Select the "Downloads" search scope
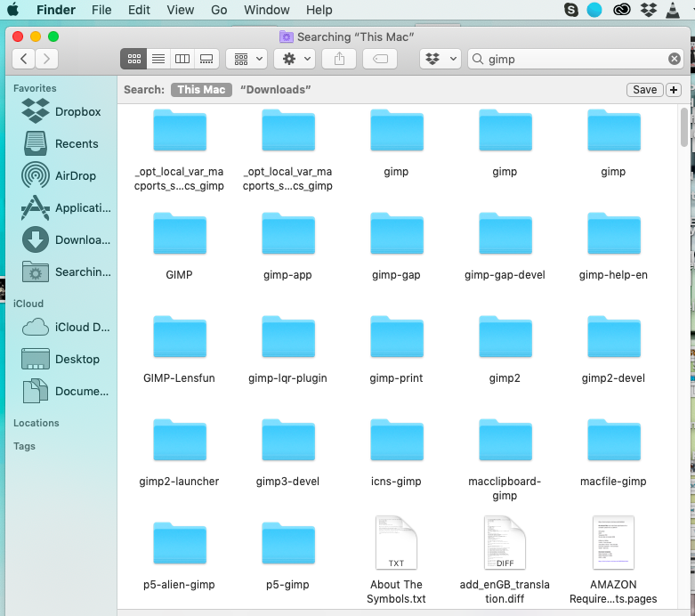 tap(275, 90)
